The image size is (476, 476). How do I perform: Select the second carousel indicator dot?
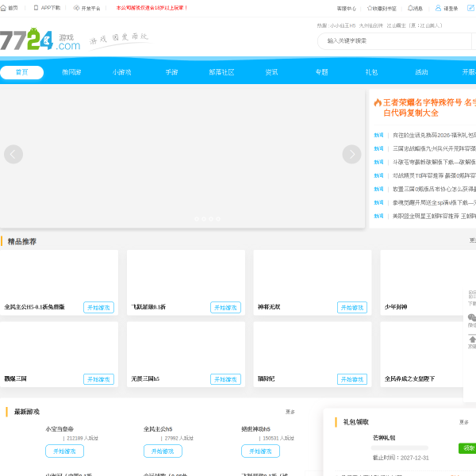point(204,219)
